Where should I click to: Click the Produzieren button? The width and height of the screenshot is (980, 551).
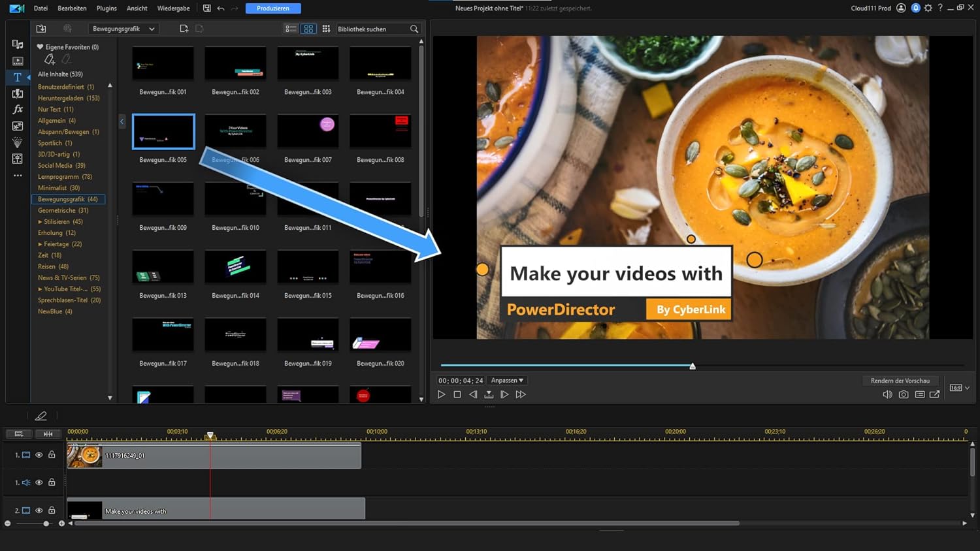(273, 8)
